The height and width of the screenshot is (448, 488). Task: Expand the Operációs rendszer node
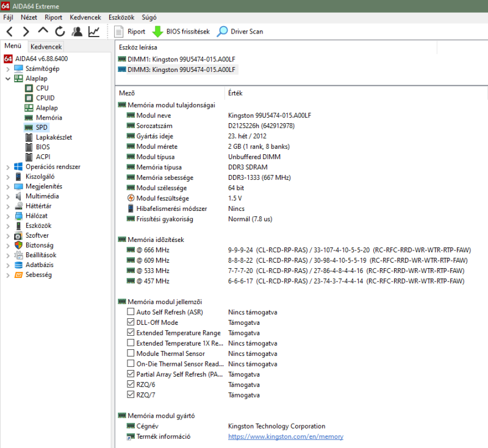tap(8, 167)
